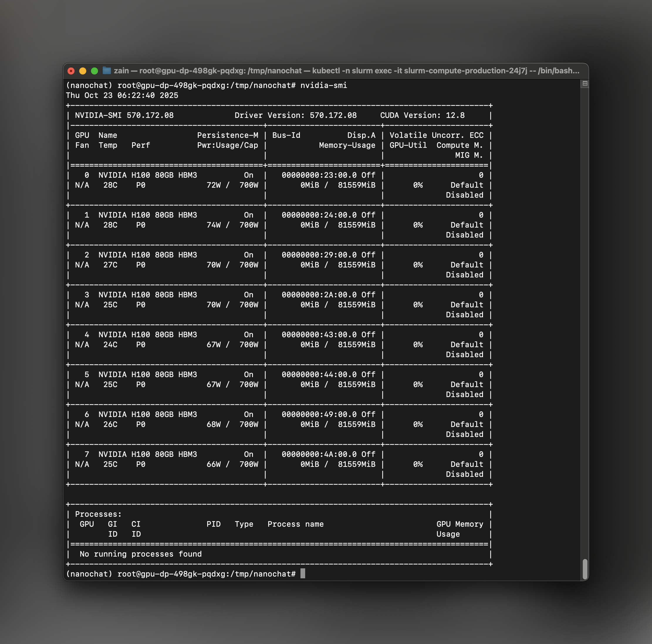Click the typed nvidia-smi command text
The image size is (652, 644).
click(x=323, y=85)
